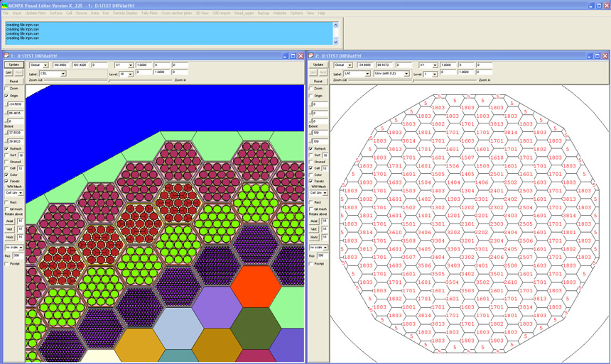Open the XY plane dropdown in window 1
The width and height of the screenshot is (611, 364).
(x=124, y=65)
